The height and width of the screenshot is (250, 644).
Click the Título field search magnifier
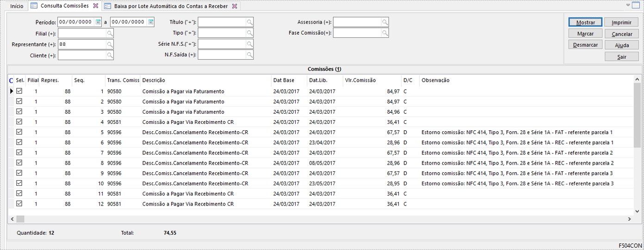pyautogui.click(x=249, y=22)
